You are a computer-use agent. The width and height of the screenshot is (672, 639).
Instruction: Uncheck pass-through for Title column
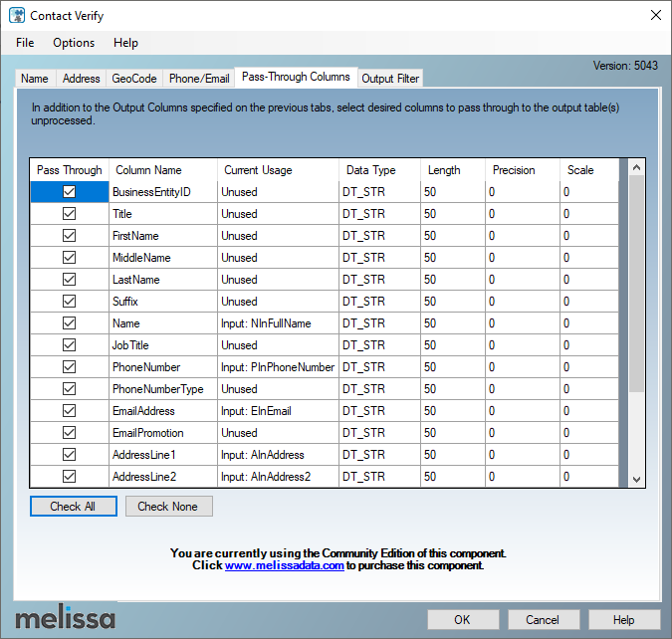pos(69,213)
